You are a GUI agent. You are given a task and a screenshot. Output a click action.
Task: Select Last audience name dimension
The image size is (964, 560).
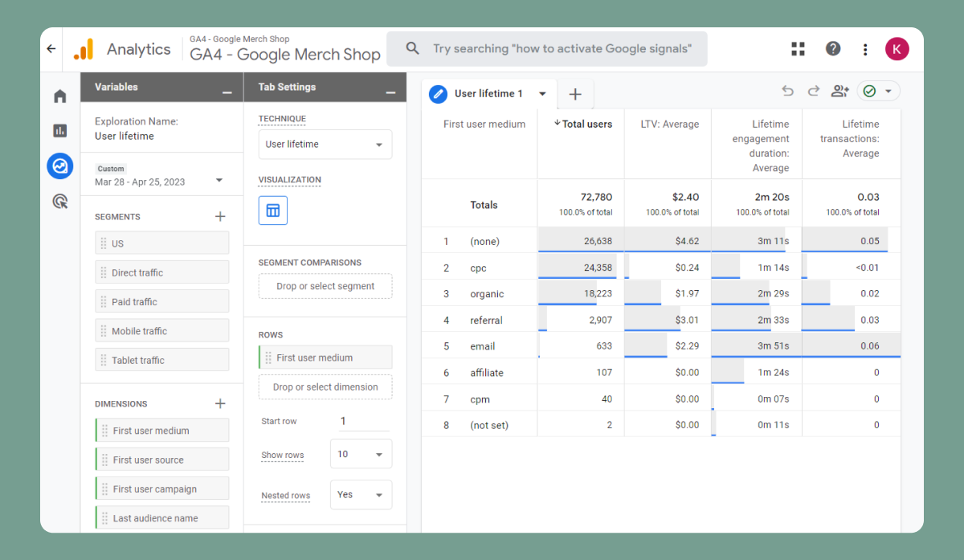pos(162,518)
